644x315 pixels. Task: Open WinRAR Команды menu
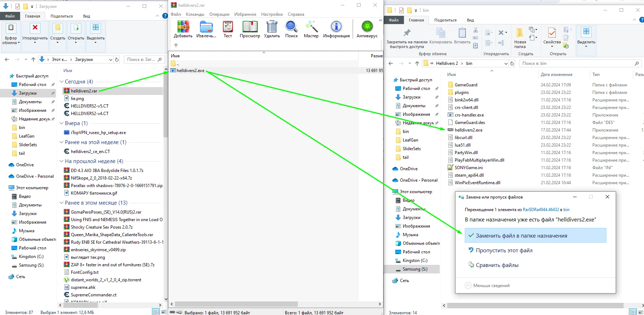point(195,14)
